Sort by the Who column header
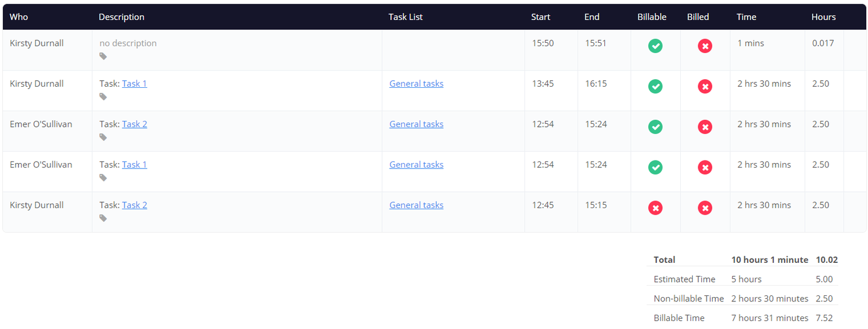The image size is (868, 329). [x=19, y=17]
